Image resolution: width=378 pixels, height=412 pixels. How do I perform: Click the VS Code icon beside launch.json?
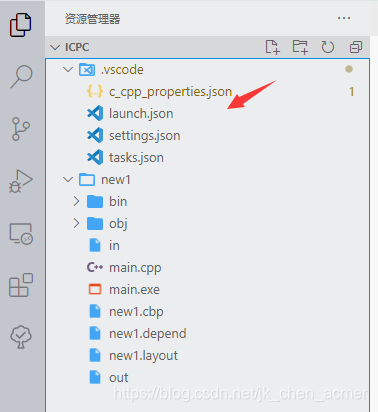coord(95,113)
